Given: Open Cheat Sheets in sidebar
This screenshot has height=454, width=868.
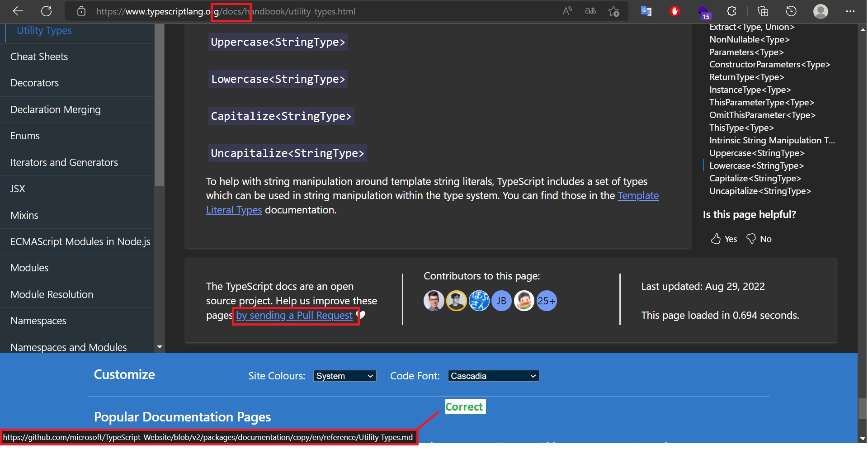Looking at the screenshot, I should 77,57.
